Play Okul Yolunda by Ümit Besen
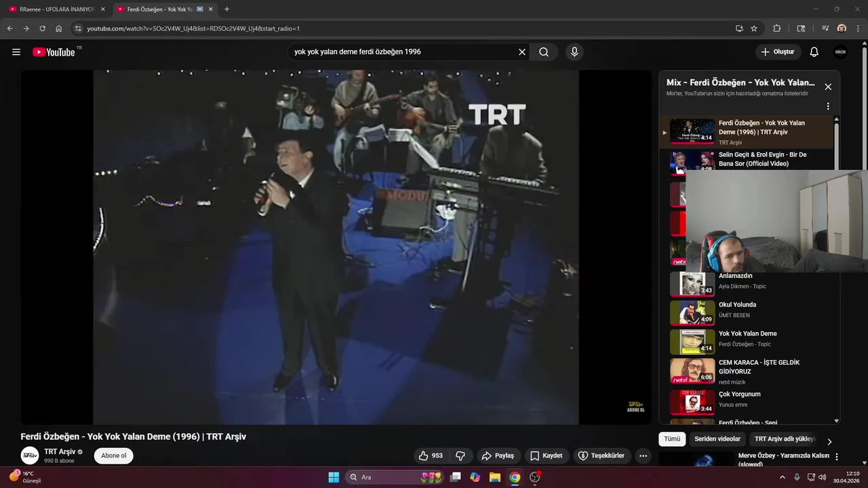The height and width of the screenshot is (488, 868). click(746, 312)
